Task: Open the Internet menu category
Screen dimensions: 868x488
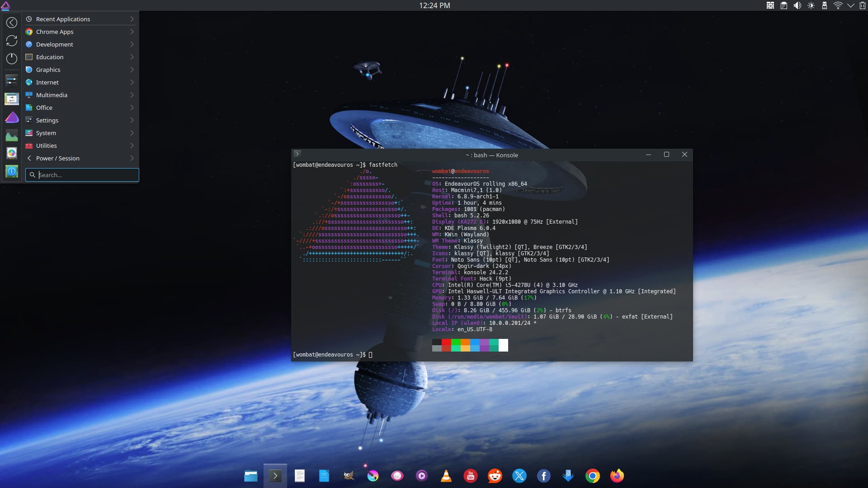Action: pyautogui.click(x=47, y=82)
